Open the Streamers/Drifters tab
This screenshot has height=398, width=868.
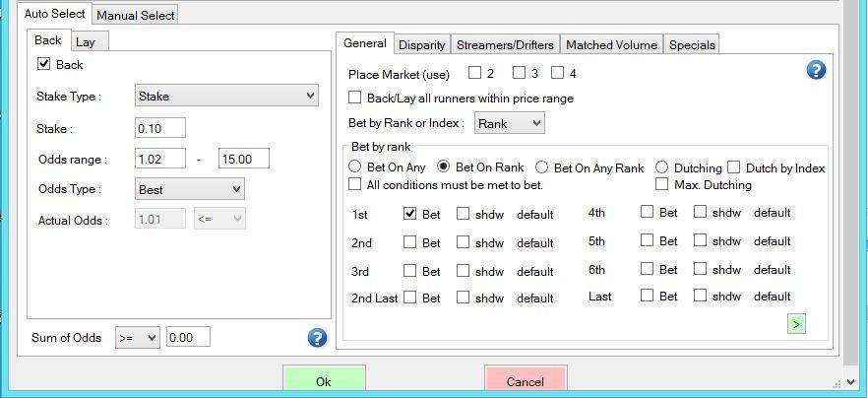[x=505, y=45]
